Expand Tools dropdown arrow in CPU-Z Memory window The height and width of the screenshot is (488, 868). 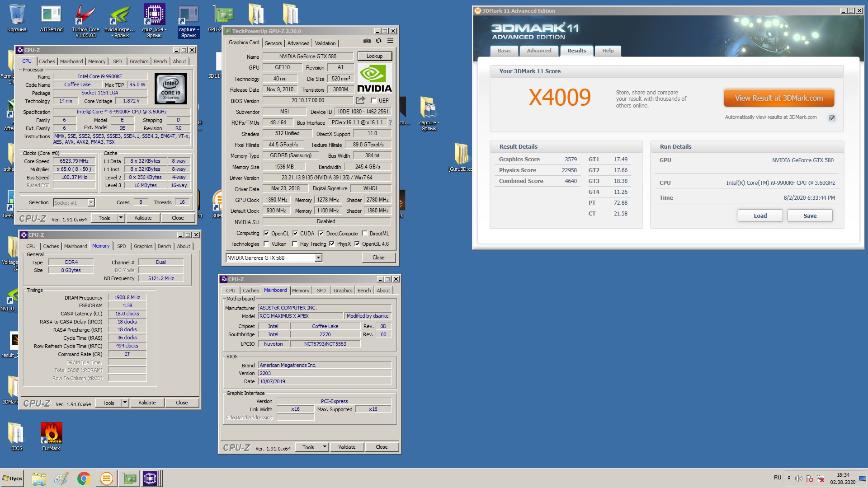click(125, 403)
